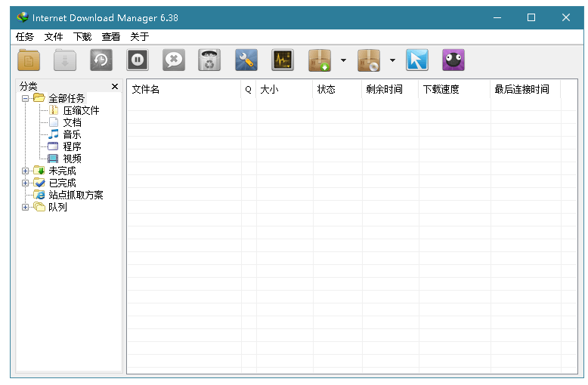
Task: Select 压缩文件 category in the tree
Action: [81, 110]
